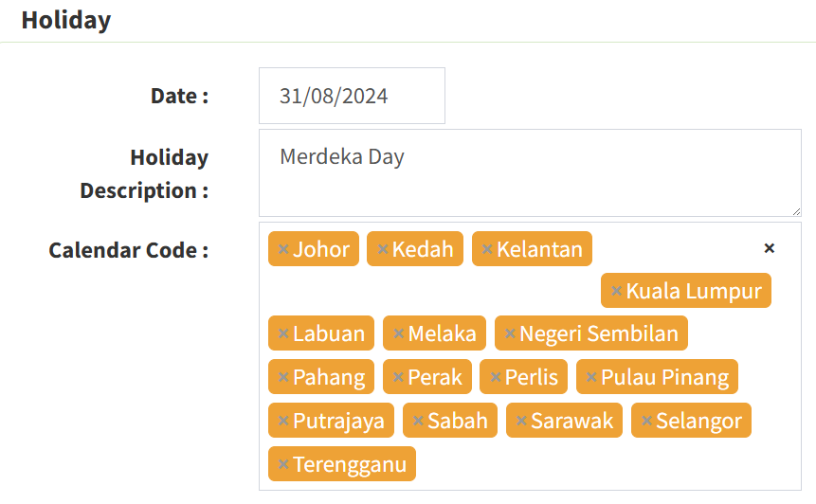Remove the Putrajaya tag

[x=282, y=421]
